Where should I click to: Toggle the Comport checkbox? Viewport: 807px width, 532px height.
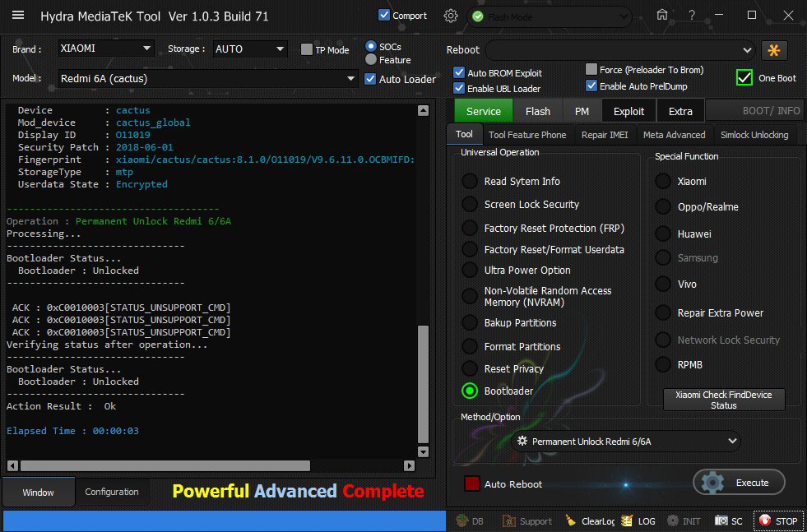(384, 15)
